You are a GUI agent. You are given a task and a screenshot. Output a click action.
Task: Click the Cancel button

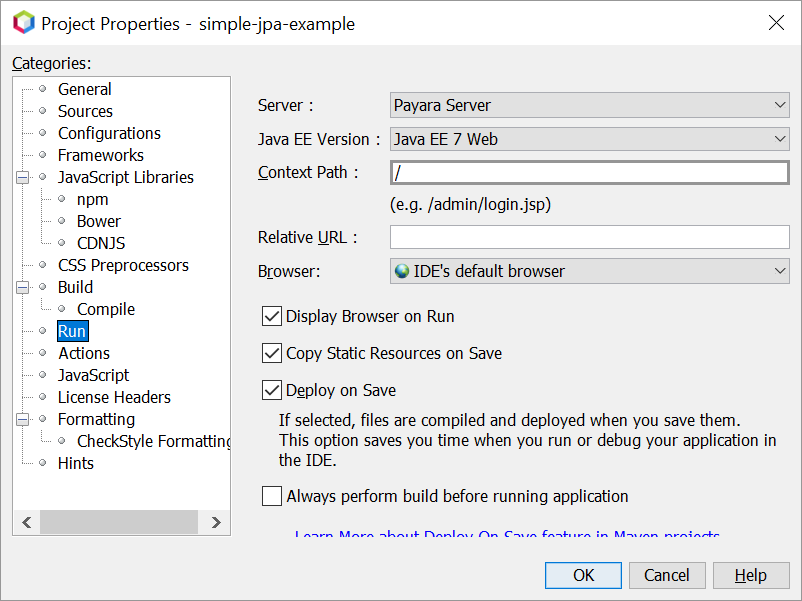[x=666, y=575]
